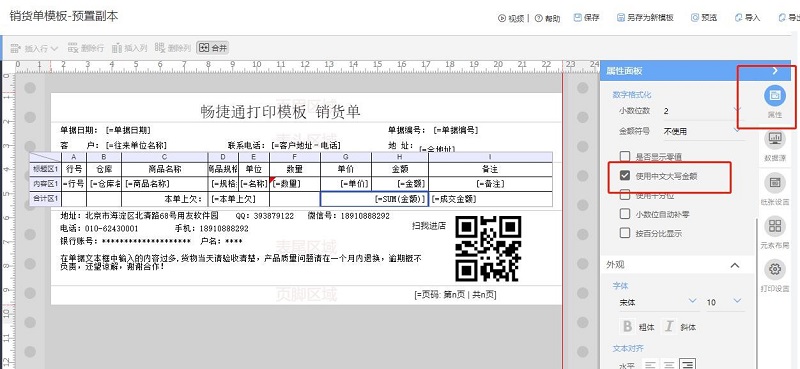Image resolution: width=800 pixels, height=369 pixels.
Task: Click 导入 import button
Action: click(x=747, y=17)
